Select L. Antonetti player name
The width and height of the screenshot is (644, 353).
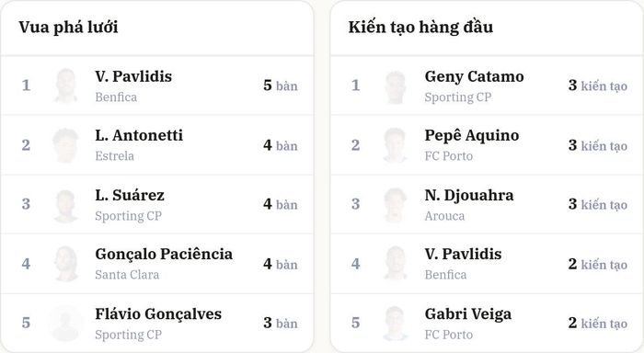(139, 135)
